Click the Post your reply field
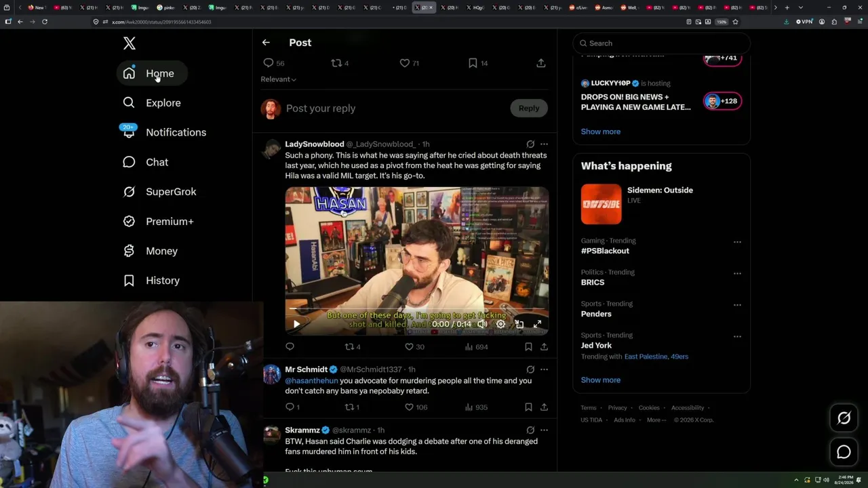868x488 pixels. pos(395,108)
